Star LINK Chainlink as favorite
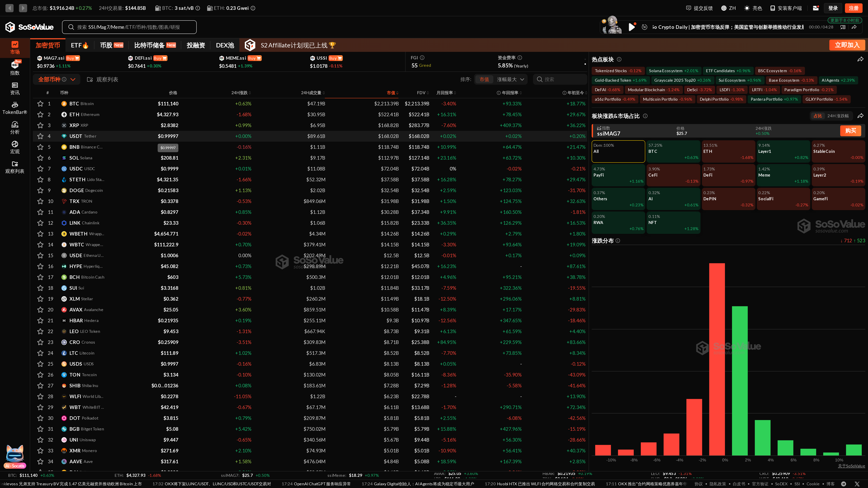The height and width of the screenshot is (488, 868). click(x=40, y=223)
